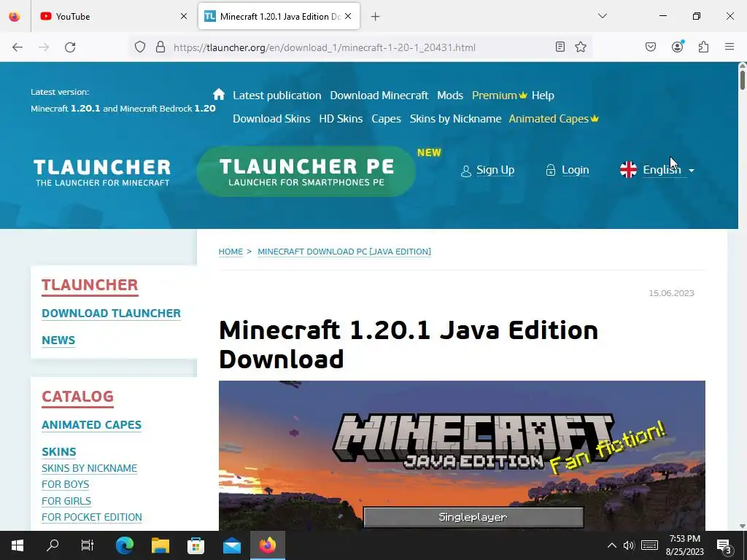Screen dimensions: 747x560
Task: Open FOR GIRLS skins link
Action: coord(66,501)
